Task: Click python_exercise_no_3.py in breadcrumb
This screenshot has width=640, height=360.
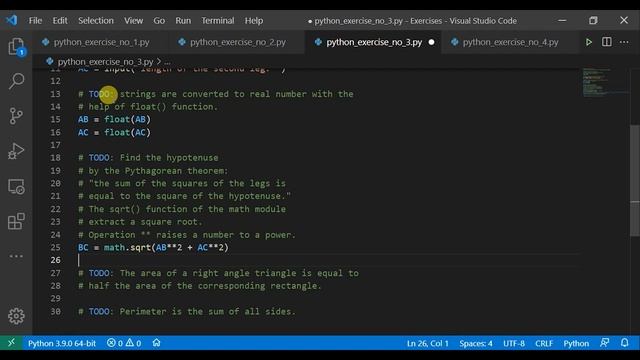Action: 105,62
